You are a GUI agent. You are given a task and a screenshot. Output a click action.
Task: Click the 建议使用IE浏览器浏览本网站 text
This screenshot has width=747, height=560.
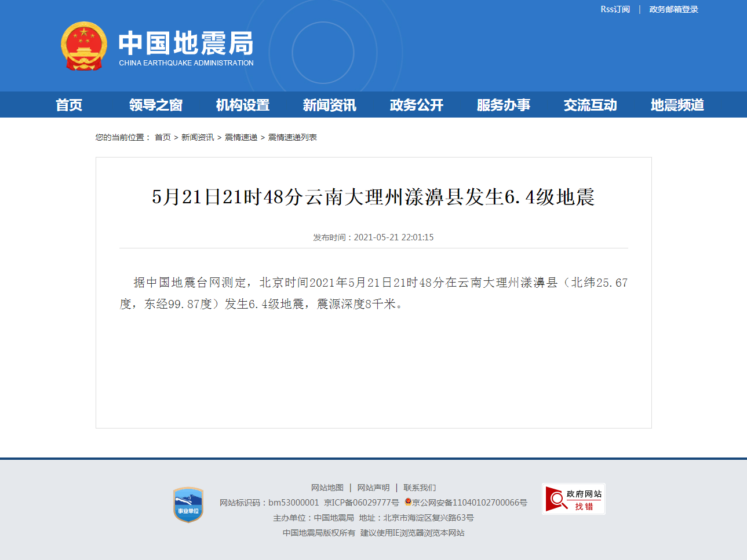(x=412, y=533)
